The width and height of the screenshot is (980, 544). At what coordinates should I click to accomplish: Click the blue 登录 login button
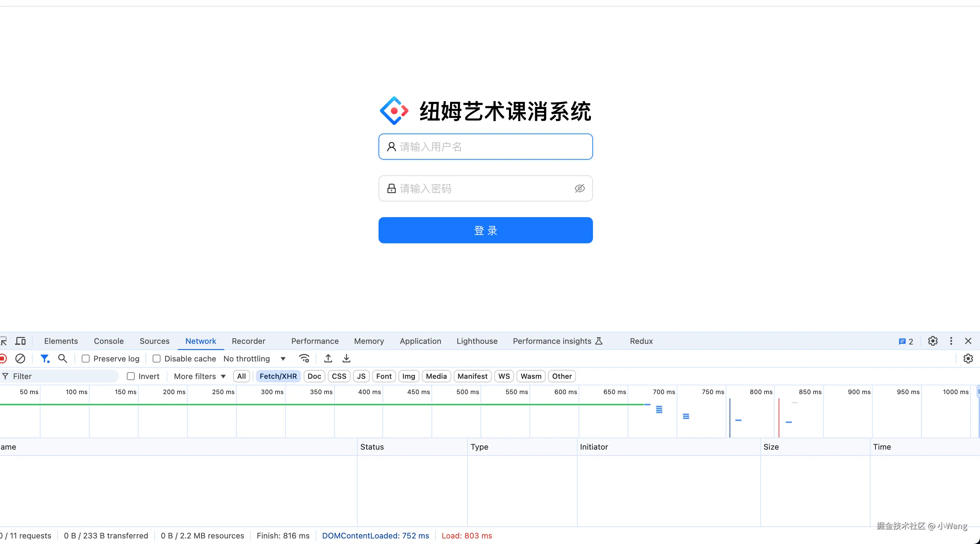click(x=485, y=230)
